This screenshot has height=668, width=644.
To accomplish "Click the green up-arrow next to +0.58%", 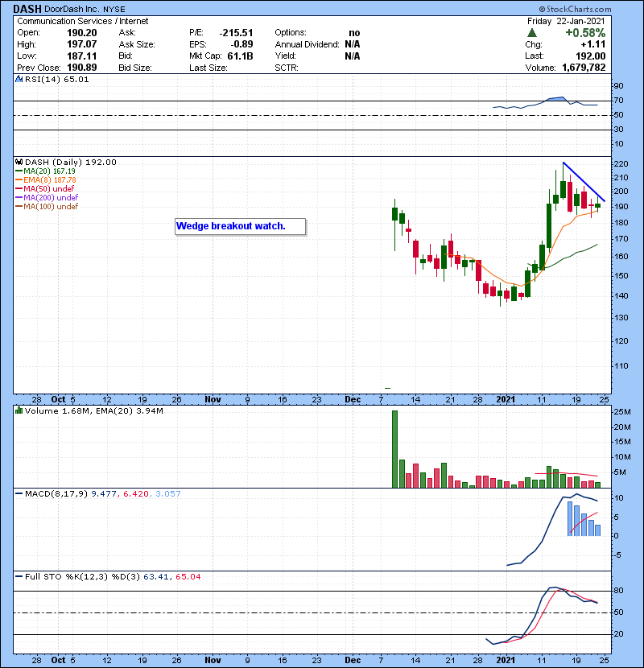I will [531, 33].
